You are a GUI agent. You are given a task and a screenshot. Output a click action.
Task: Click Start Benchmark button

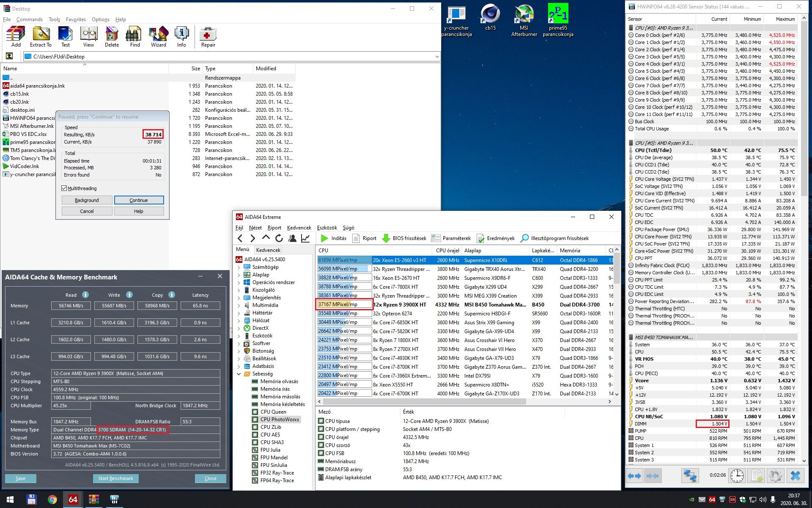point(115,478)
